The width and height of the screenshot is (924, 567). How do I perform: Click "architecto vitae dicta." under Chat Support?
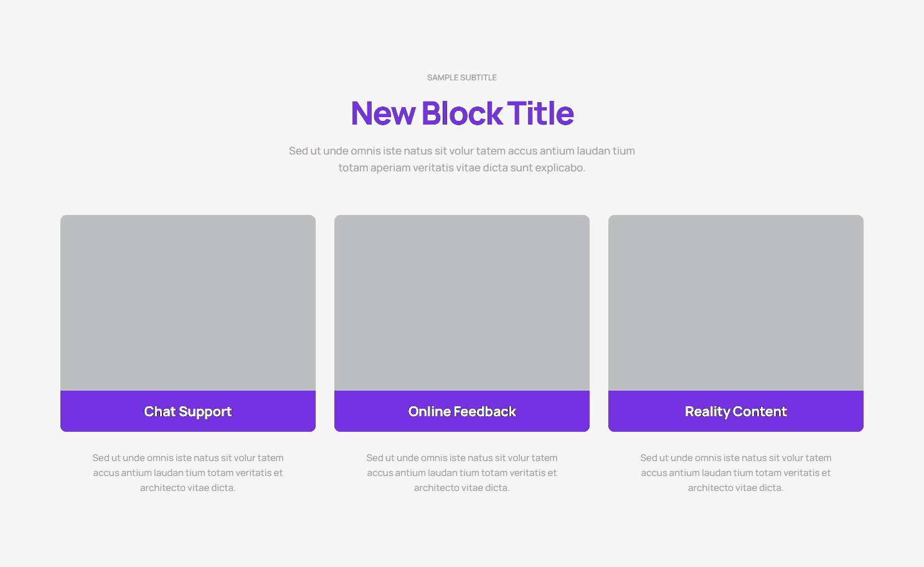point(188,488)
